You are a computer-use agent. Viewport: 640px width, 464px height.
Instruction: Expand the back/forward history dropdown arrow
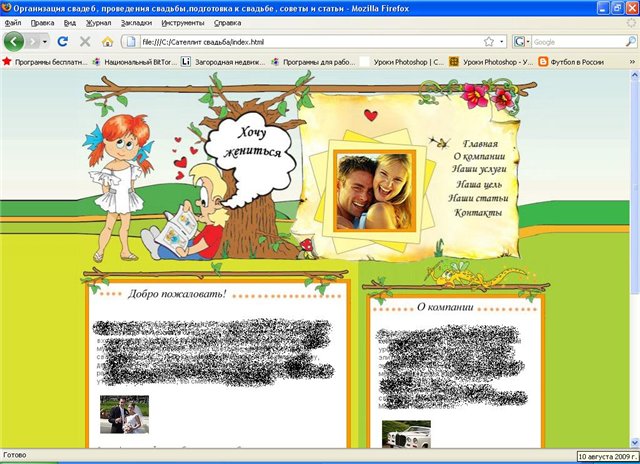click(45, 42)
